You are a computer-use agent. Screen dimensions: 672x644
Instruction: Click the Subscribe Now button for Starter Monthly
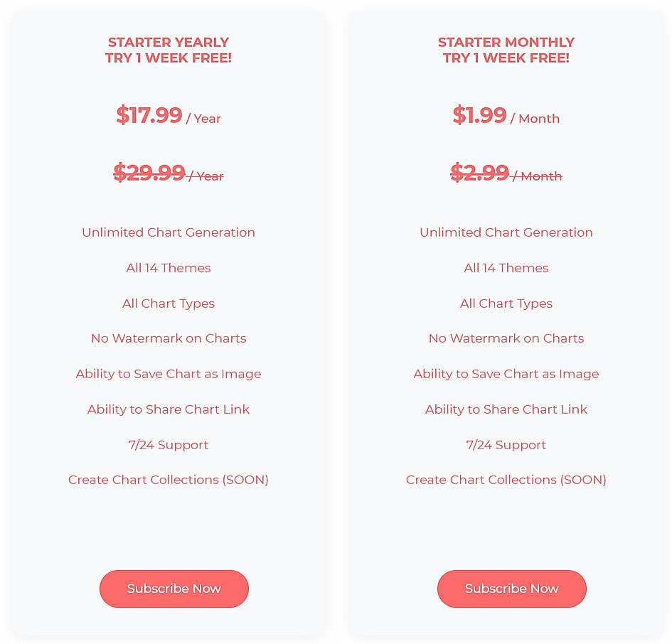click(511, 589)
